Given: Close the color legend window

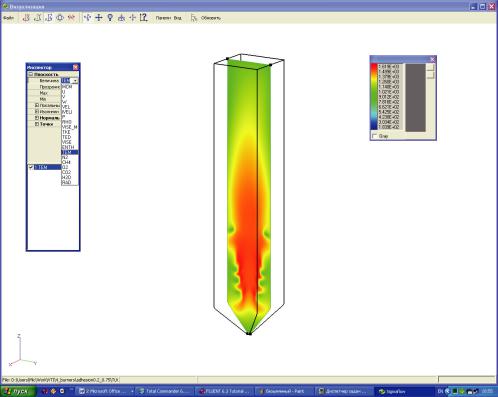Looking at the screenshot, I should point(432,59).
